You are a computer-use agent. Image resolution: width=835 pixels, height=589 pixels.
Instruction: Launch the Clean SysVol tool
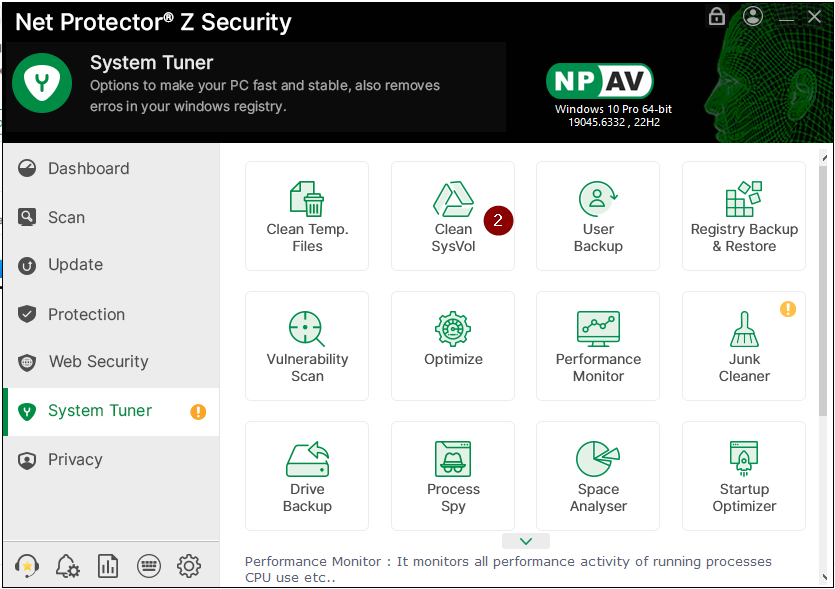pyautogui.click(x=453, y=216)
